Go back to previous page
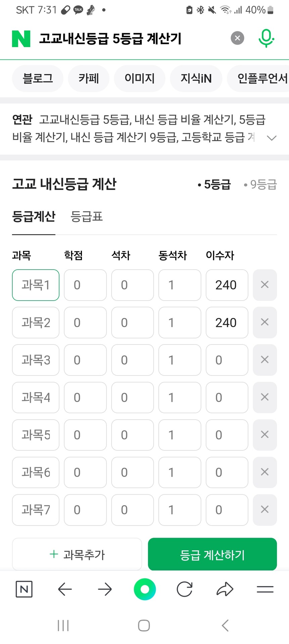289x644 pixels. tap(65, 589)
